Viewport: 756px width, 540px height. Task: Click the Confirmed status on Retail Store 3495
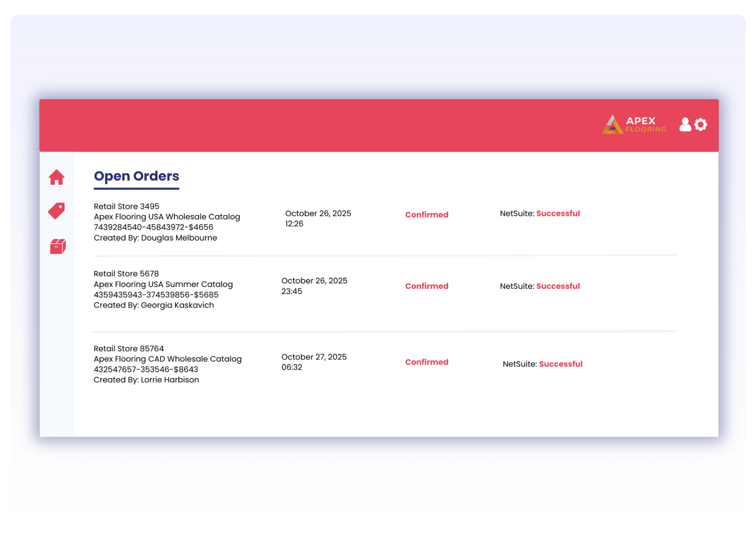tap(426, 214)
